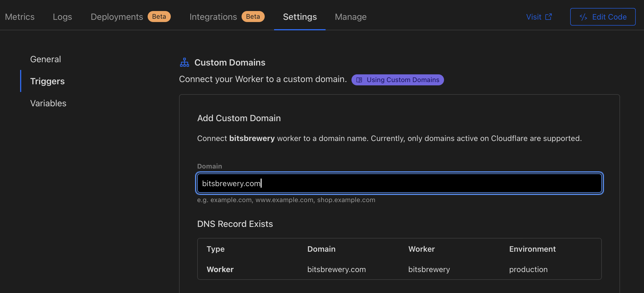The height and width of the screenshot is (293, 644).
Task: Open the Using Custom Domains docs link
Action: click(x=397, y=80)
